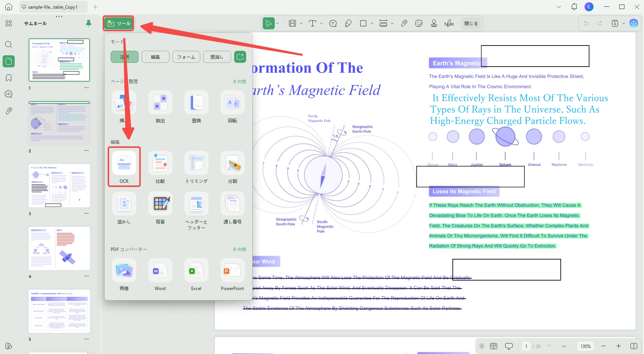Open the ツール (Tools) menu button

point(119,23)
